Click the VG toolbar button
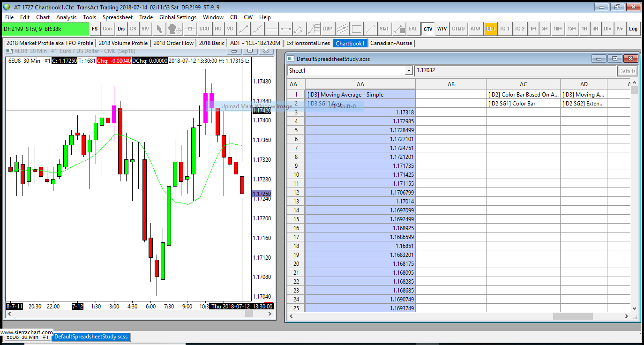The height and width of the screenshot is (345, 644). (230, 29)
